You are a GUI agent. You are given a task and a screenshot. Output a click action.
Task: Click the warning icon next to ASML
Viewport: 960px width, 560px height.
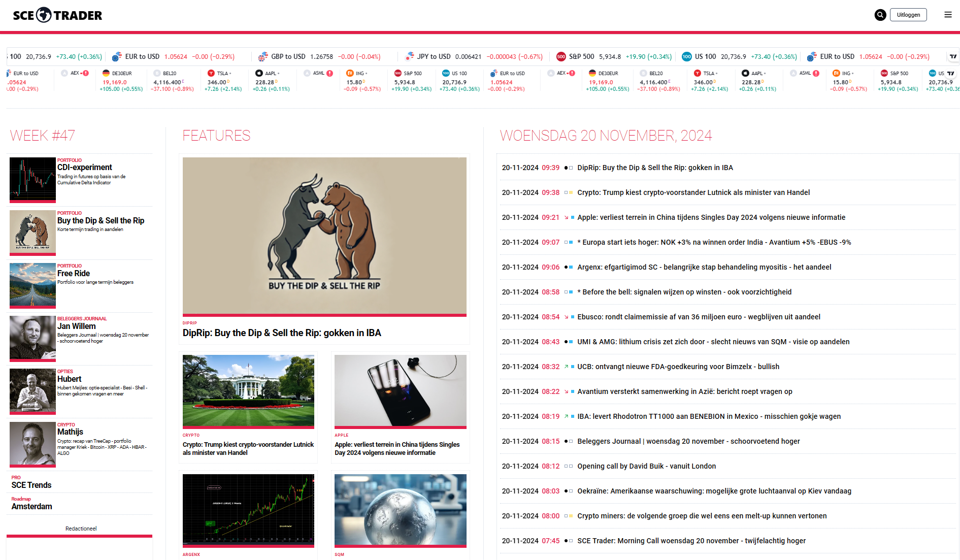coord(329,73)
